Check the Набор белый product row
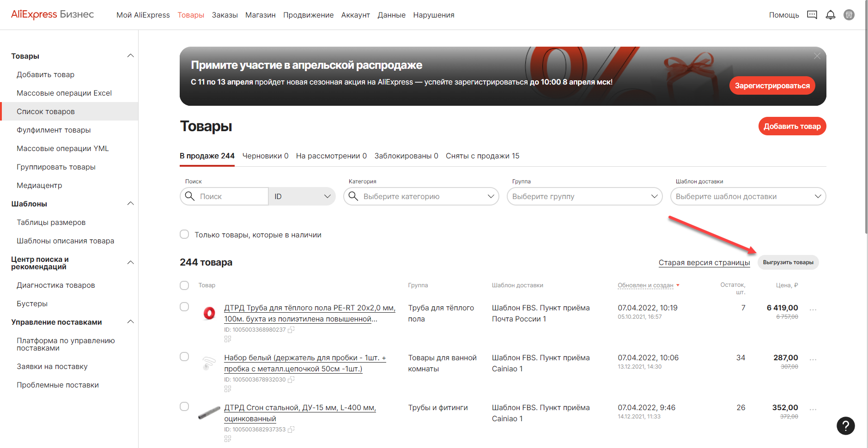The height and width of the screenshot is (448, 868). click(184, 357)
